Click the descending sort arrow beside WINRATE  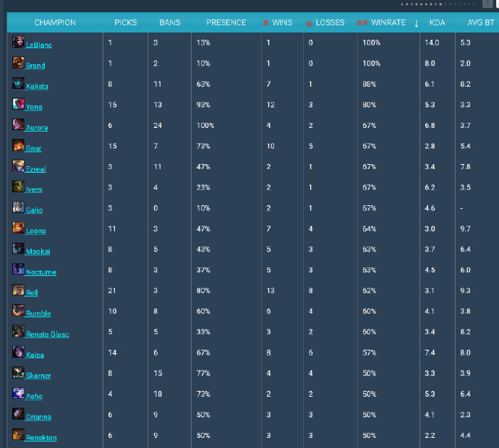(417, 23)
